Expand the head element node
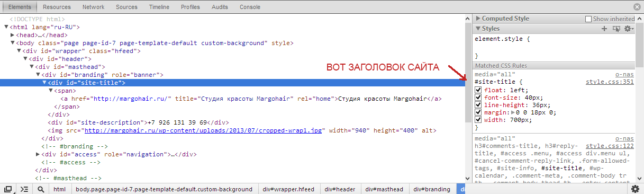The image size is (644, 194). 12,35
